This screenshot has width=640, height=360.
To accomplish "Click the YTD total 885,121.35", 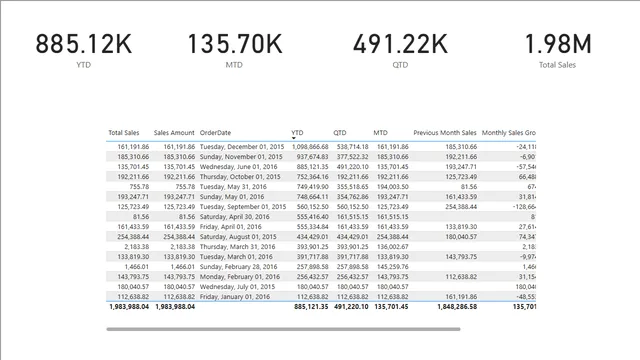I will [311, 307].
